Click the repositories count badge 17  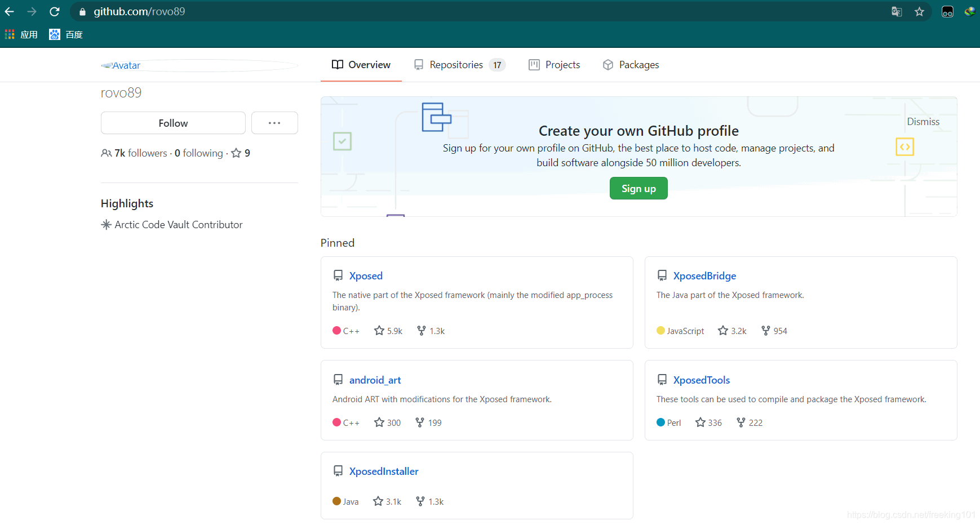pos(497,65)
